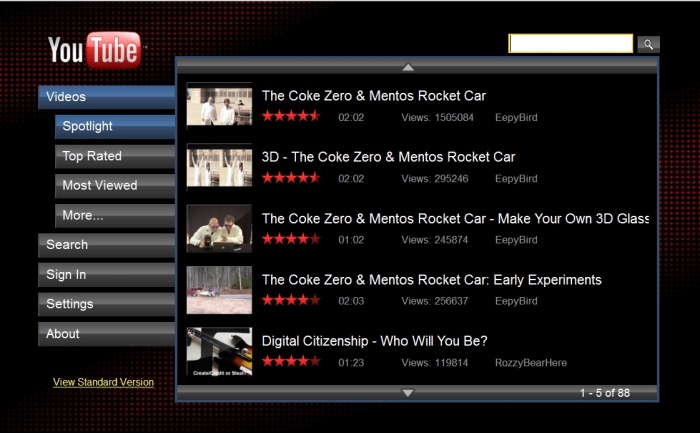
Task: Click title Rocket Car: Early Experiments
Action: click(432, 280)
